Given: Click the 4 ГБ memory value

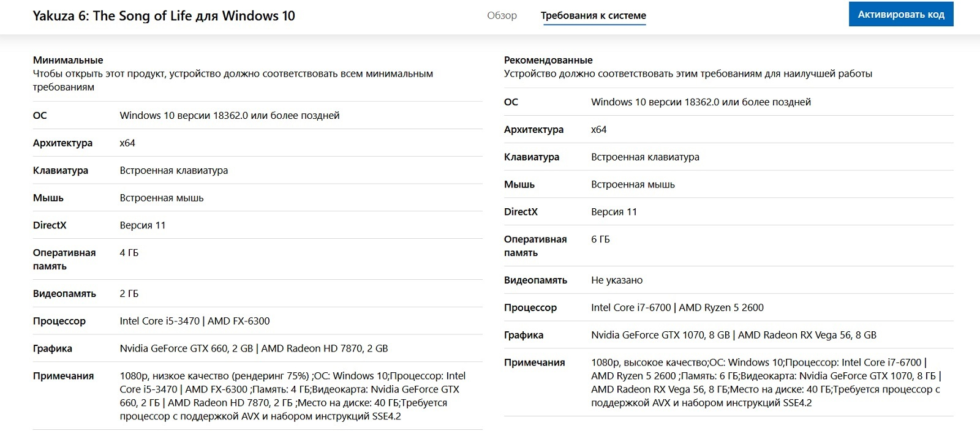Looking at the screenshot, I should click(x=129, y=253).
